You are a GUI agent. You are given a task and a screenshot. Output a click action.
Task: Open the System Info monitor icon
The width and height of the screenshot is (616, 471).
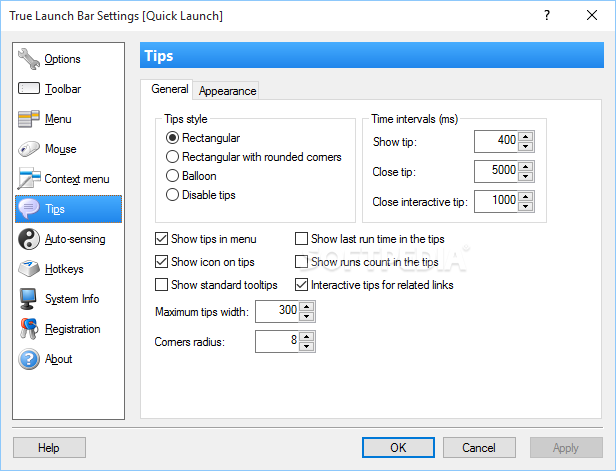[29, 299]
